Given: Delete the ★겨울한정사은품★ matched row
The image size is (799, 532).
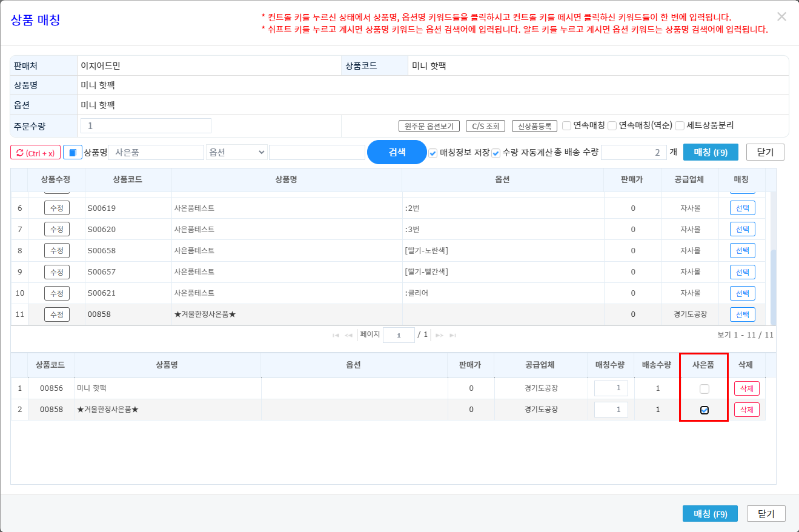Looking at the screenshot, I should (746, 410).
